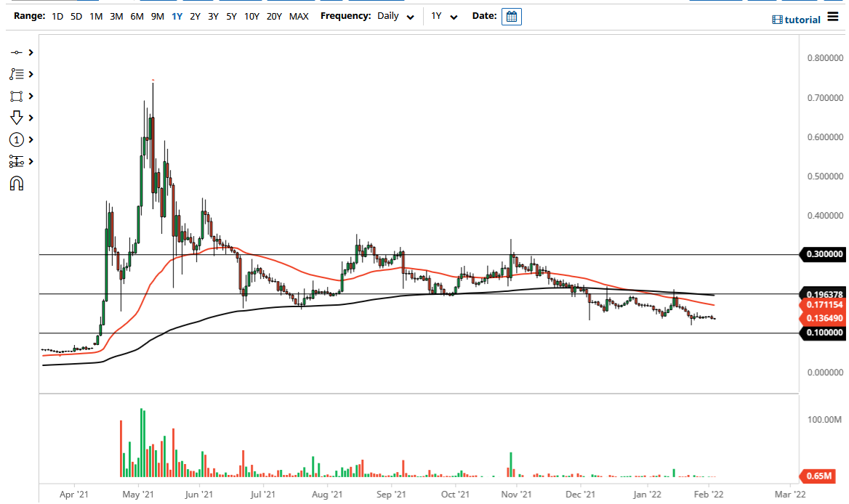Open the calendar date picker
Screen dimensions: 849x504
pos(511,16)
